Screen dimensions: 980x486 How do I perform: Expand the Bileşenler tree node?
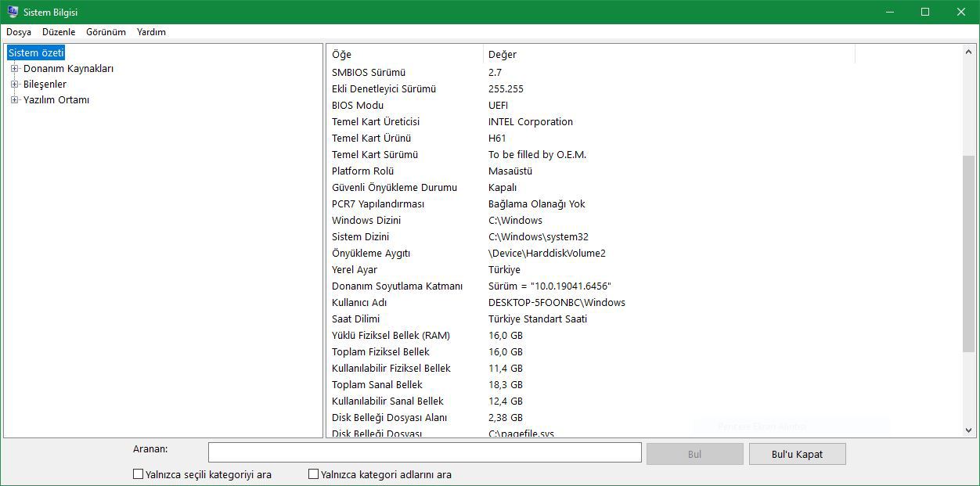(x=14, y=85)
